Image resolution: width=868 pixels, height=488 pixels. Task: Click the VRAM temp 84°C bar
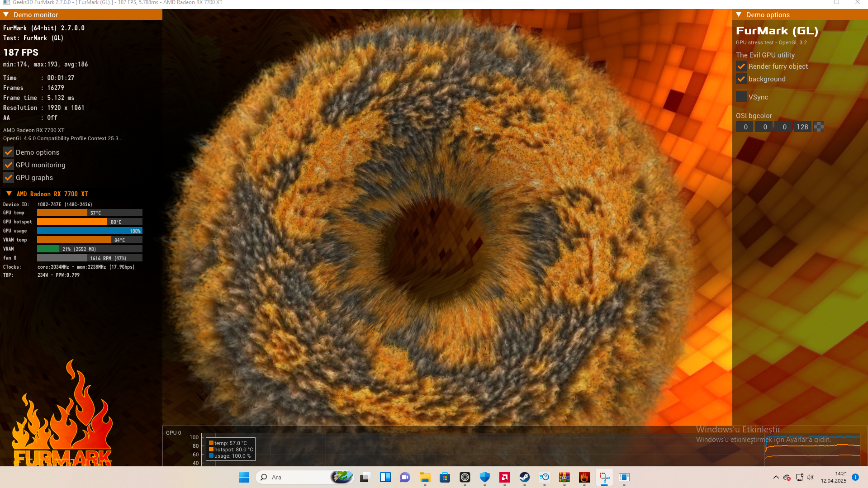click(x=90, y=240)
